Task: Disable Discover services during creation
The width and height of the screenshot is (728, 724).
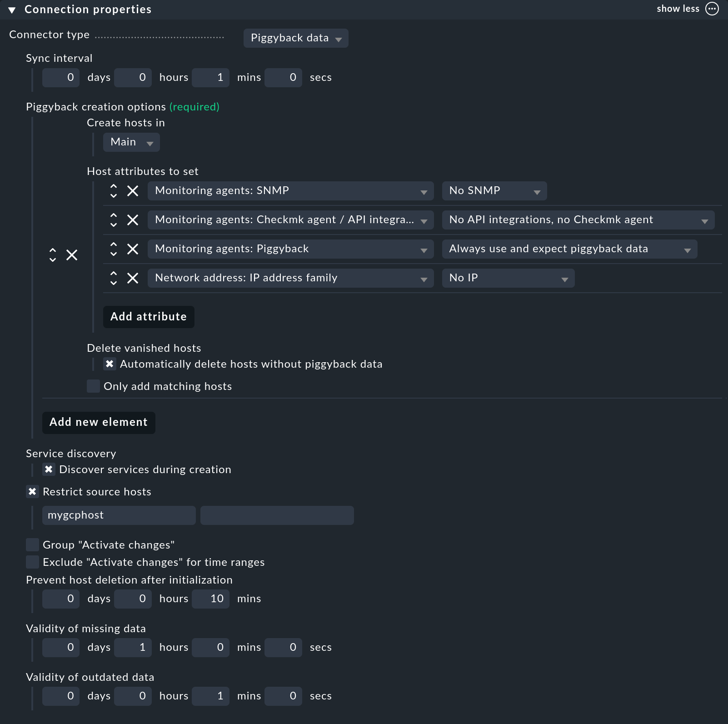Action: [49, 469]
